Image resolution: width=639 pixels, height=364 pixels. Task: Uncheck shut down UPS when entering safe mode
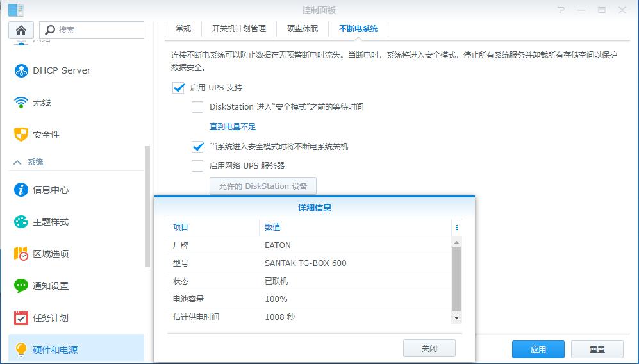197,146
